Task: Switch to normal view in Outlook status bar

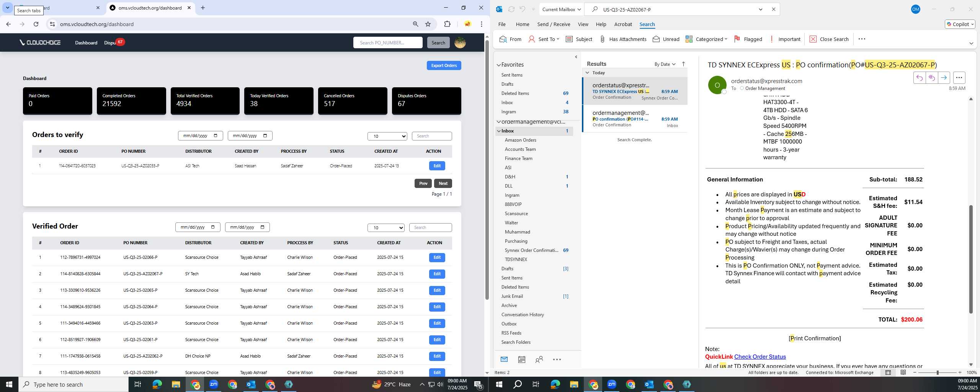Action: 888,372
